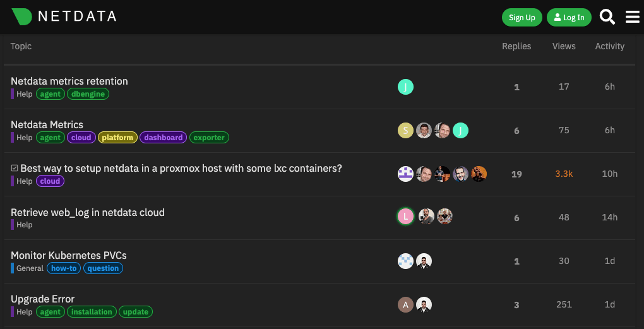Click the Log In button

(569, 18)
